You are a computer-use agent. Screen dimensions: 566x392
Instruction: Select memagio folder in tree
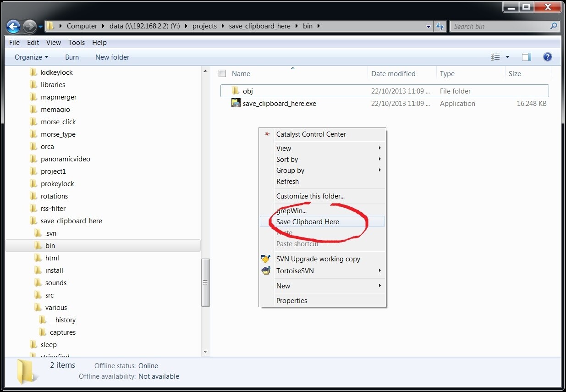pyautogui.click(x=55, y=109)
